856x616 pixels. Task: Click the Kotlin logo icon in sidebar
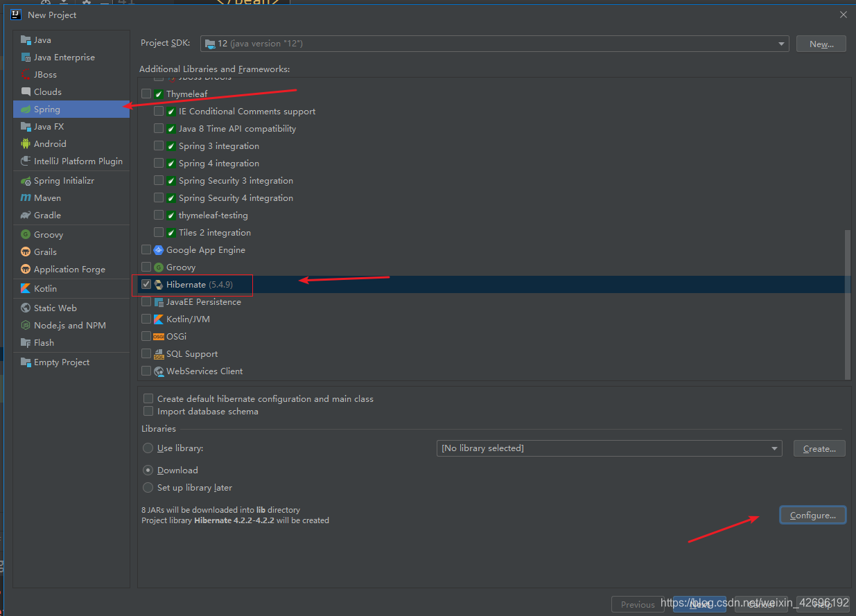pos(26,289)
